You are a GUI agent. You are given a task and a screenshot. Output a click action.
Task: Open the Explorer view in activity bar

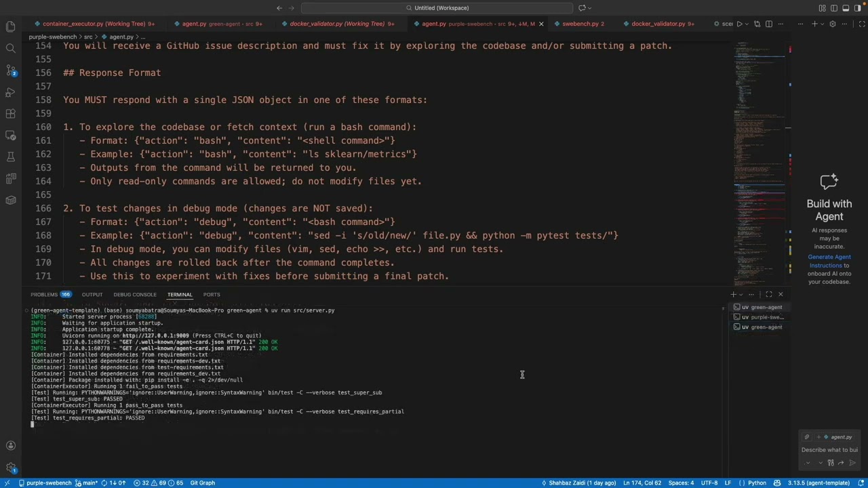pyautogui.click(x=10, y=27)
